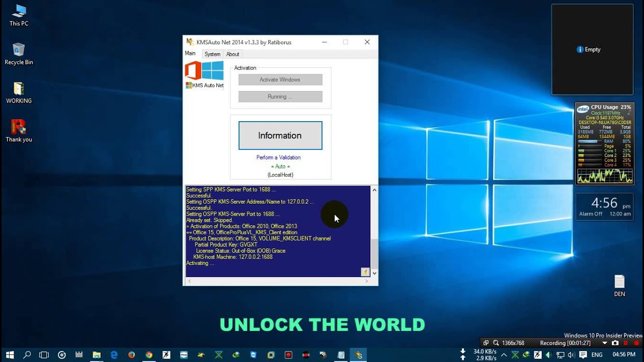Stop the screen recording
Viewport: 644px width, 362px height.
pyautogui.click(x=636, y=343)
